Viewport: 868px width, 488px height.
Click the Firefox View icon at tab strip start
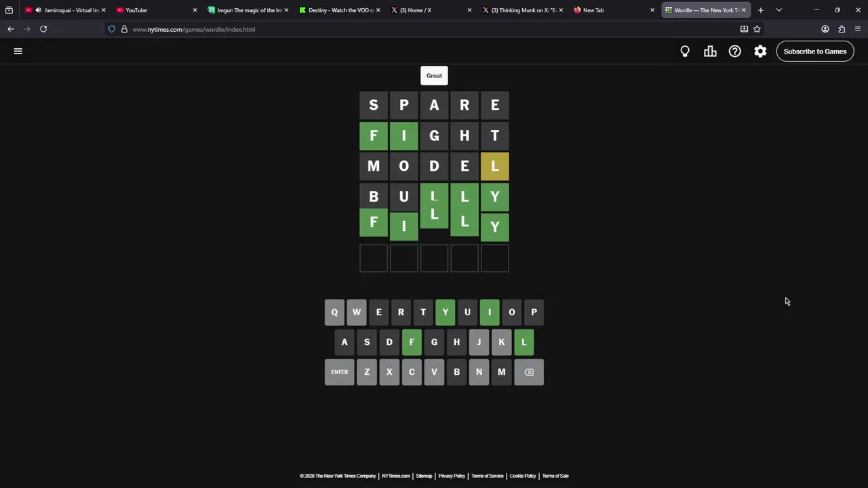pyautogui.click(x=9, y=10)
